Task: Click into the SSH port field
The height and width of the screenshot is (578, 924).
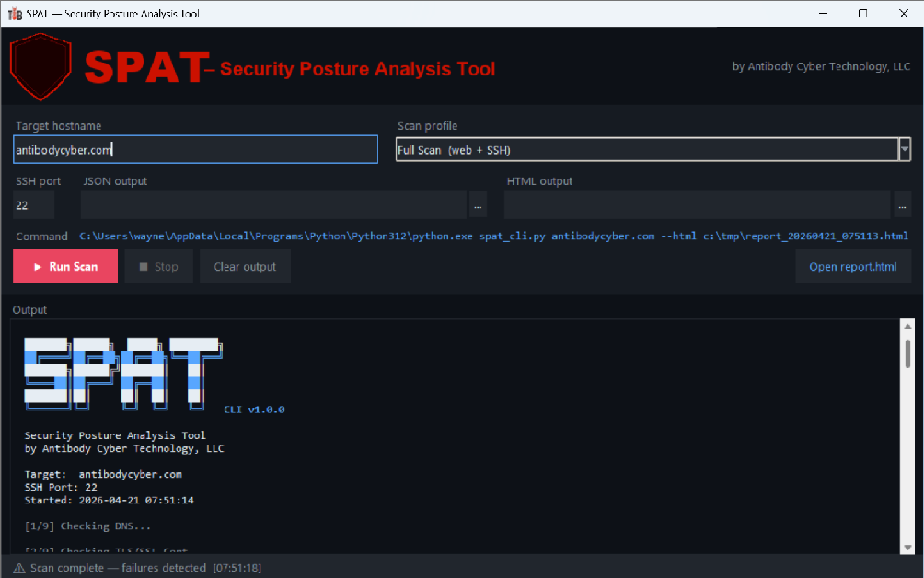Action: 33,205
